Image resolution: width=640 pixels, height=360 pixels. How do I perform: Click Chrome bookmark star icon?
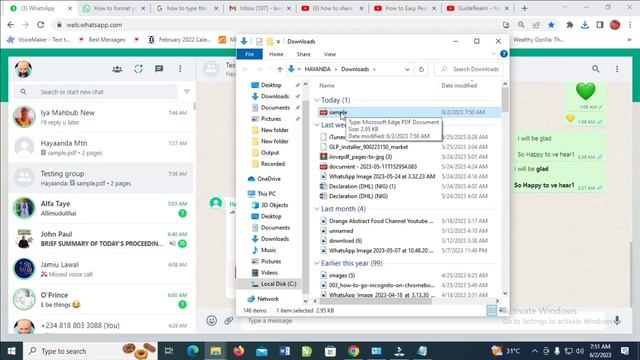(x=551, y=25)
